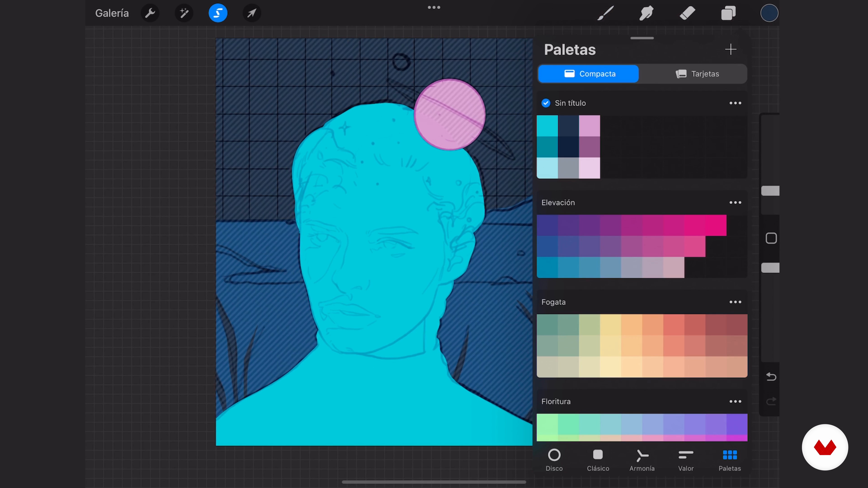Tap the red logo badge at bottom right
The width and height of the screenshot is (868, 488).
[825, 447]
